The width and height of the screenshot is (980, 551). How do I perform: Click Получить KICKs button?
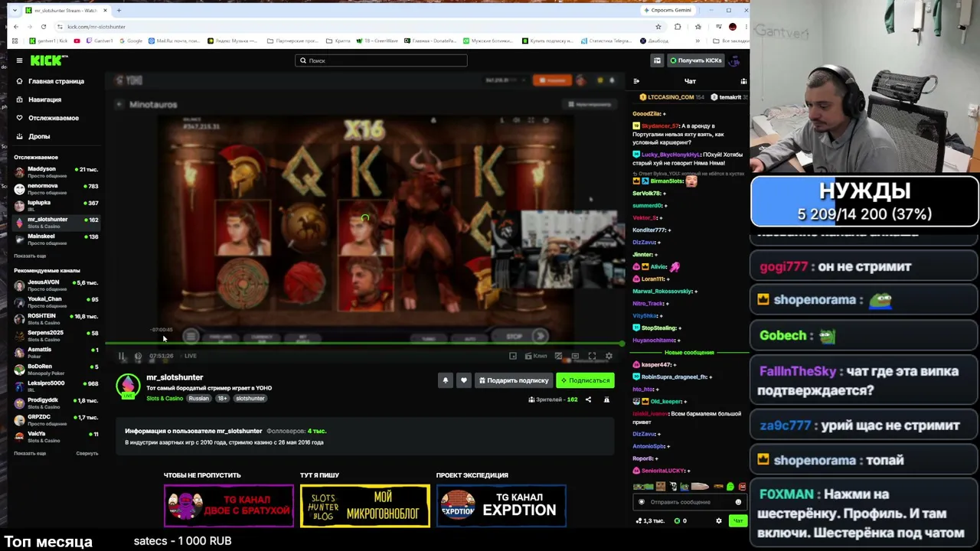695,60
